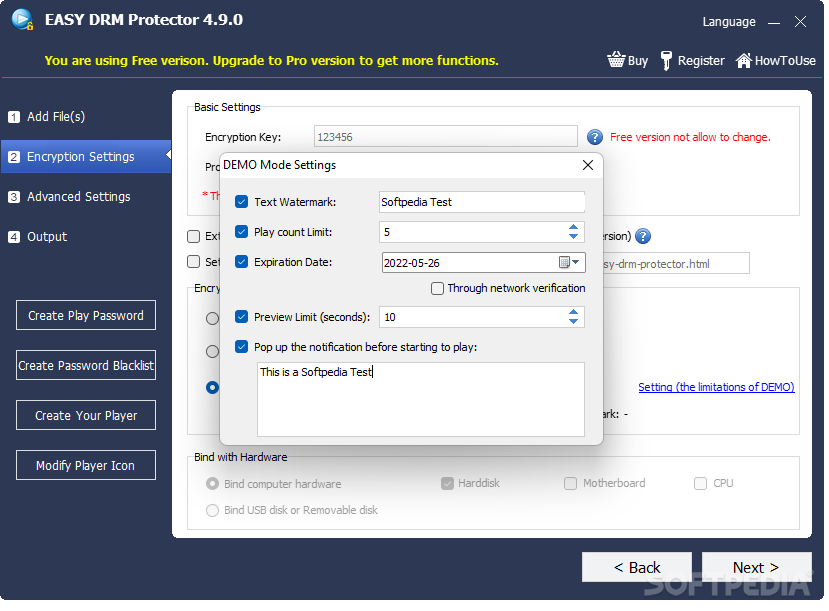
Task: Uncheck the Play count Limit option
Action: (x=242, y=232)
